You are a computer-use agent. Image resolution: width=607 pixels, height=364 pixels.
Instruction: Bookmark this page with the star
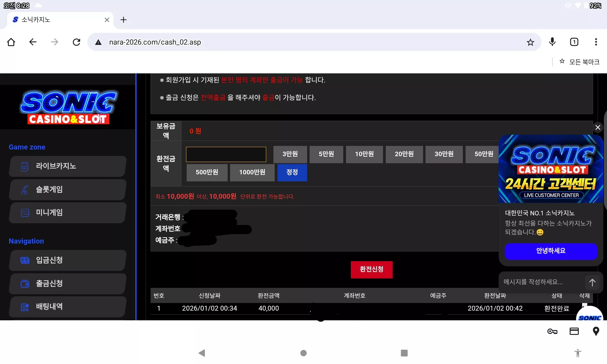coord(530,42)
